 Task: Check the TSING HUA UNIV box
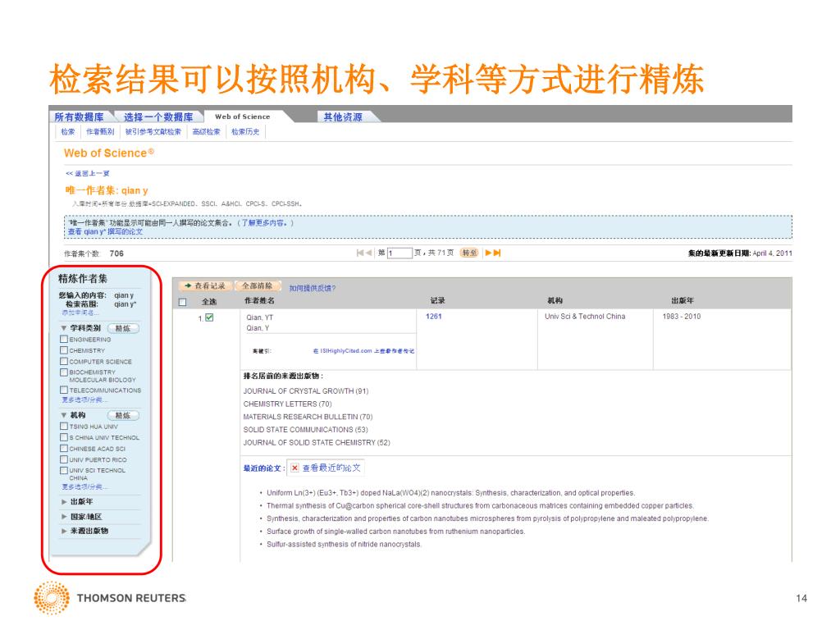[x=64, y=427]
